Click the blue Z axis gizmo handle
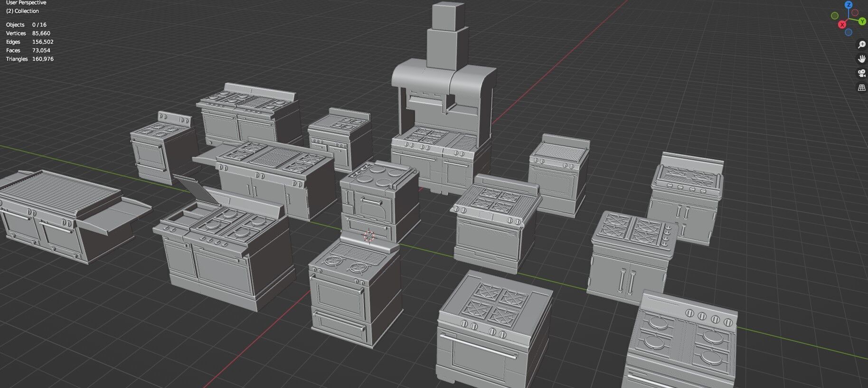This screenshot has width=868, height=388. pyautogui.click(x=849, y=5)
